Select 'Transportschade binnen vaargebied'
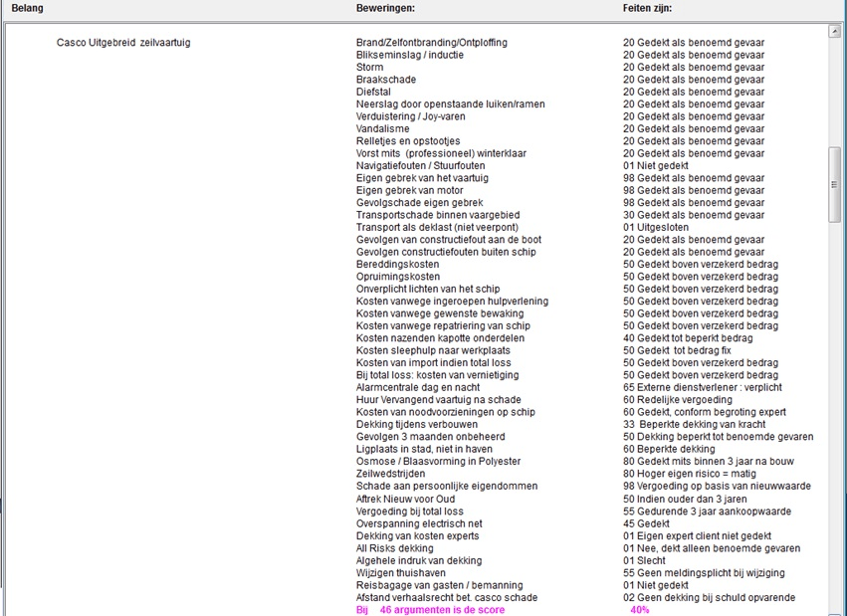 [x=438, y=215]
